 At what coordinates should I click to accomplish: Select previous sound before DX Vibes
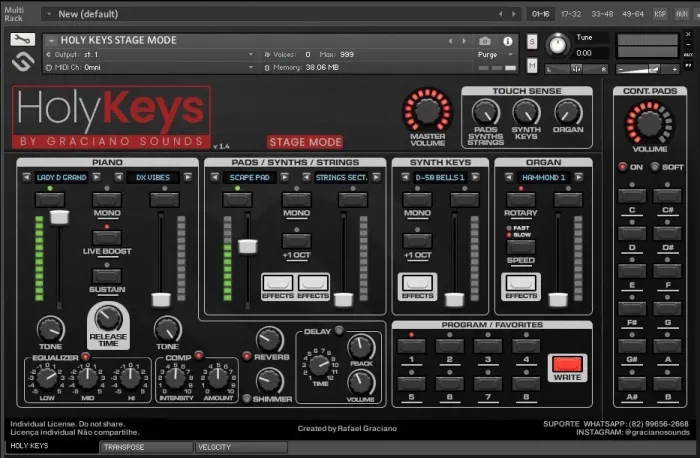pyautogui.click(x=118, y=177)
